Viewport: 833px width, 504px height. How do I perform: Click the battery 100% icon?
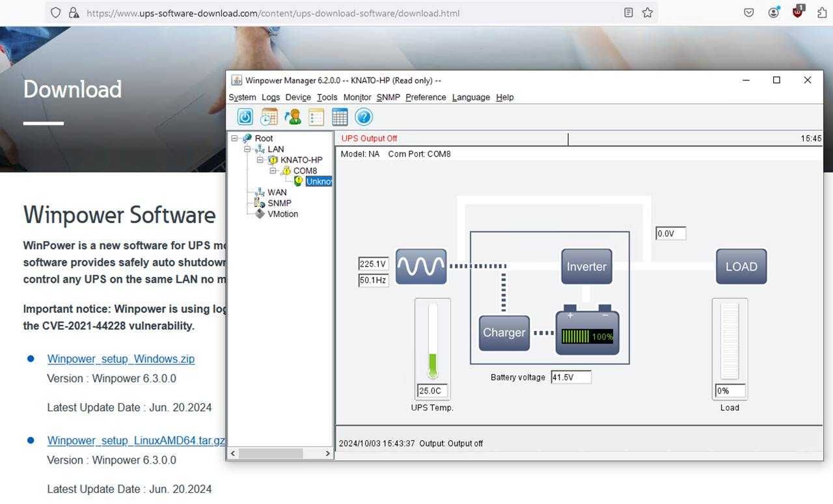[587, 330]
